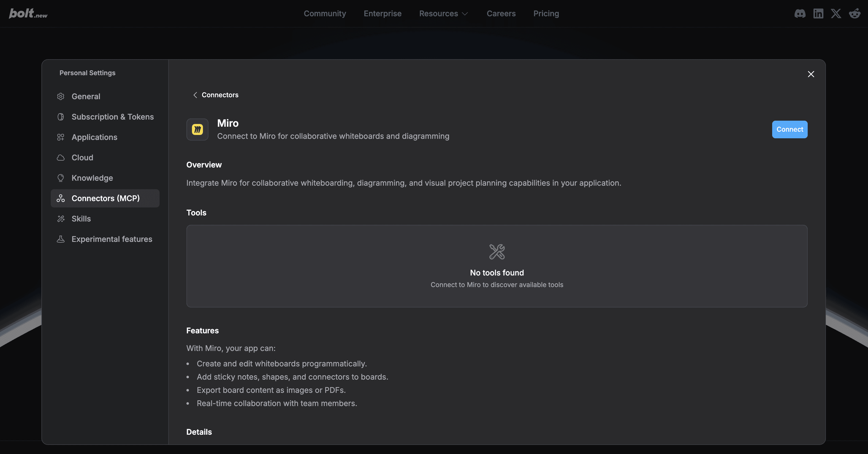Viewport: 868px width, 454px height.
Task: Close the Personal Settings dialog
Action: 811,74
